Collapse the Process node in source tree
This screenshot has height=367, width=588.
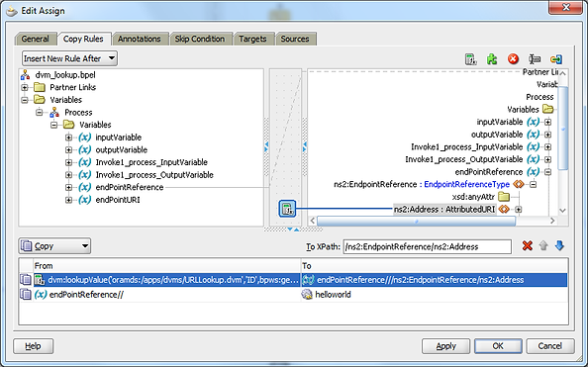pyautogui.click(x=39, y=113)
